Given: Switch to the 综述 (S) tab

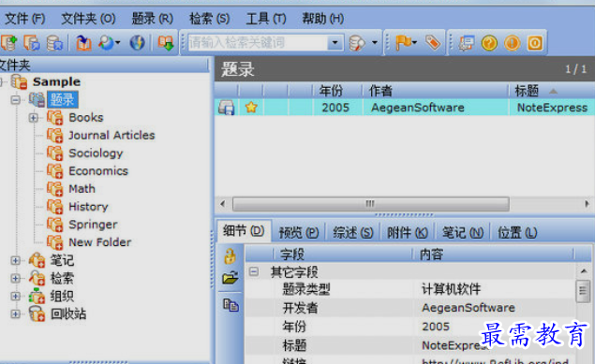Looking at the screenshot, I should [353, 233].
